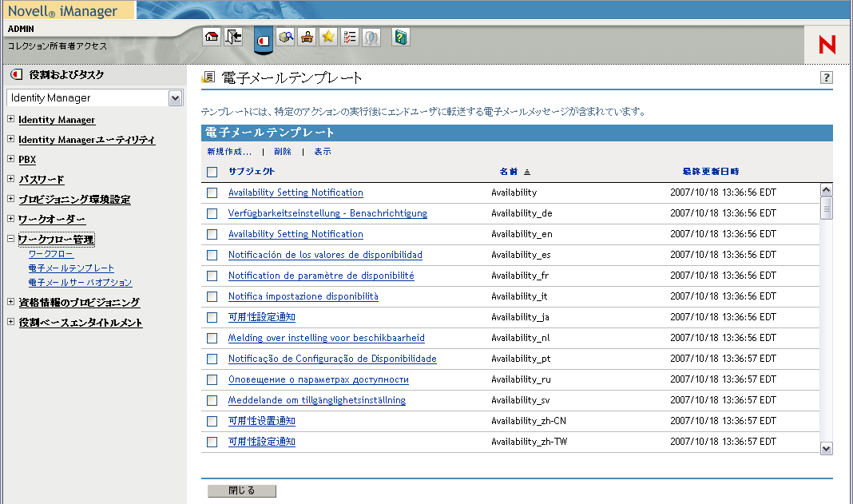Click the name column sort arrow
The width and height of the screenshot is (853, 504).
[x=526, y=172]
